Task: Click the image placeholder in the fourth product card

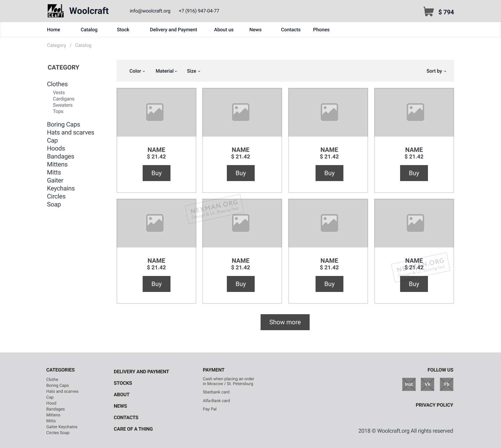Action: coord(414,112)
